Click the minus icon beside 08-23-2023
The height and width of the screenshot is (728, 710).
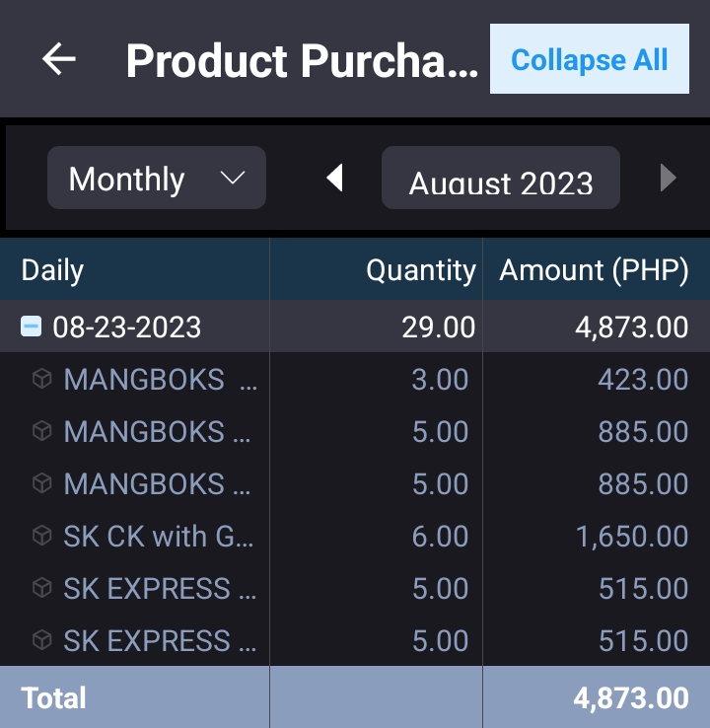32,327
